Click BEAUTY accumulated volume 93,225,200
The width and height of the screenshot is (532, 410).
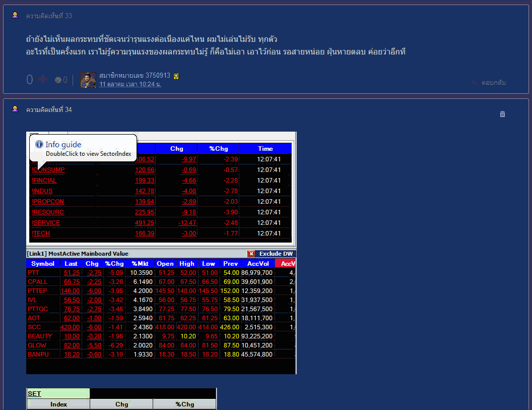257,336
